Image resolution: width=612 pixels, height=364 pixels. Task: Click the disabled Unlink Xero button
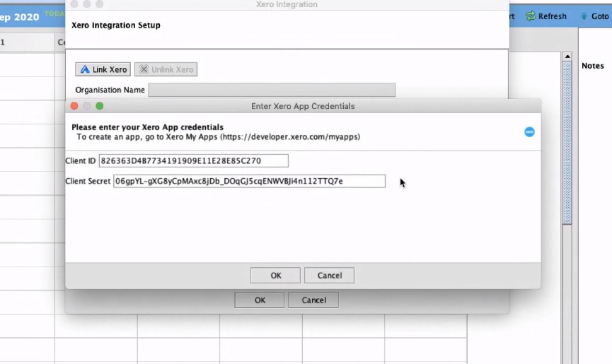[166, 69]
